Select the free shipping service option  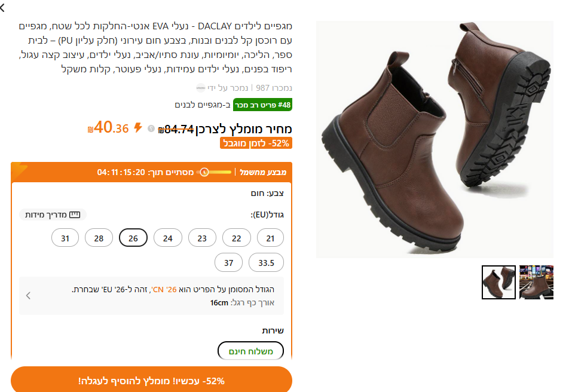click(x=250, y=351)
